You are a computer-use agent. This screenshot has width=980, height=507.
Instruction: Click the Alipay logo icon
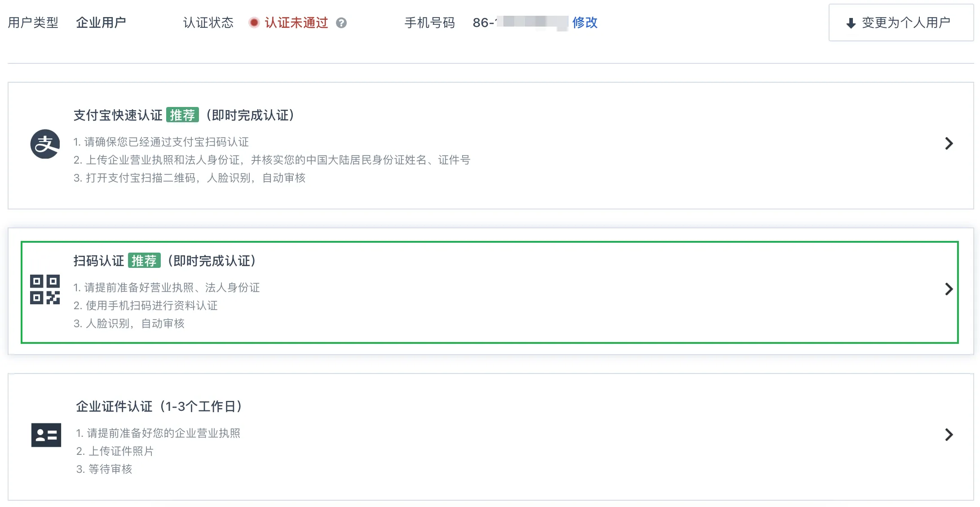click(45, 144)
